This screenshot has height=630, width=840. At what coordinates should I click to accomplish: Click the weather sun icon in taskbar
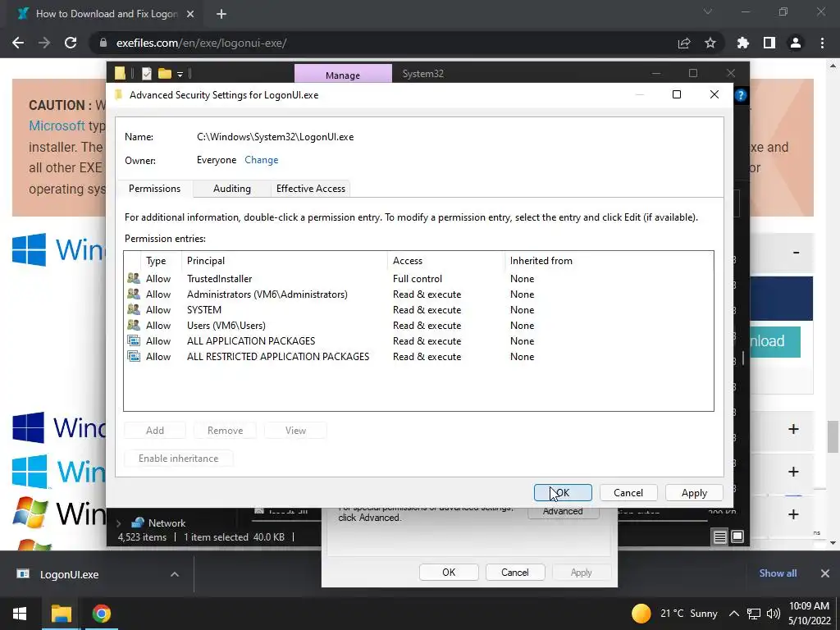(x=641, y=614)
